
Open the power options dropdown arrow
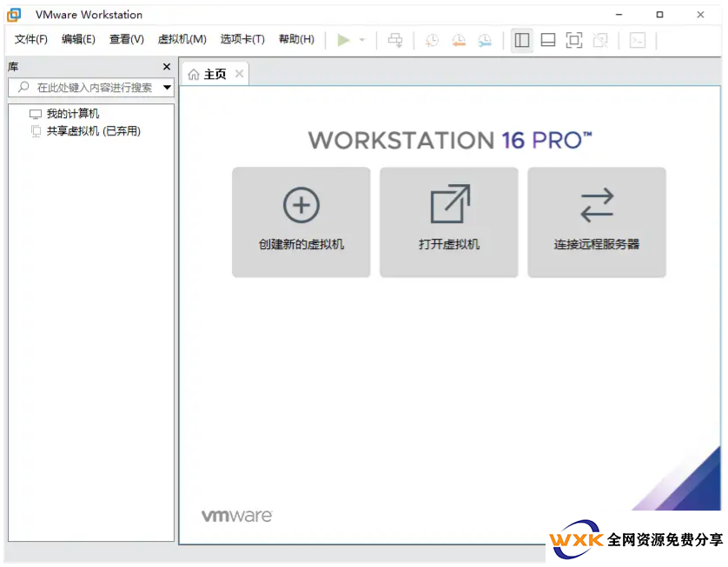click(x=362, y=40)
